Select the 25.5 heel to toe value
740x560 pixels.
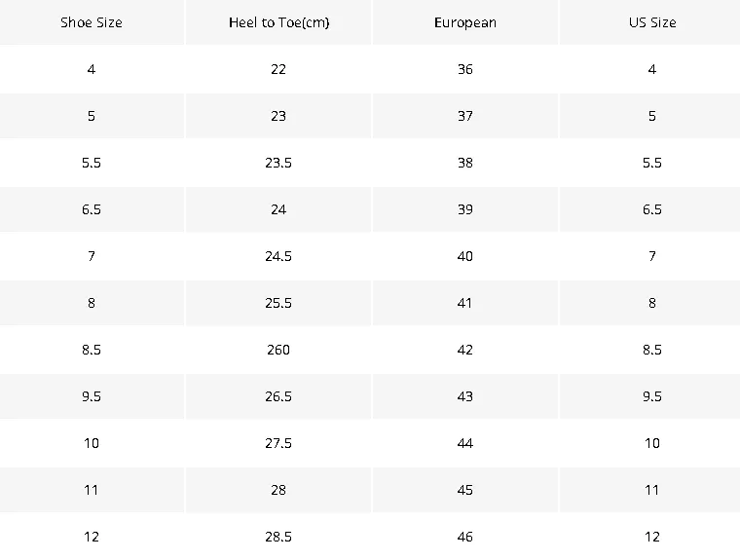[278, 303]
